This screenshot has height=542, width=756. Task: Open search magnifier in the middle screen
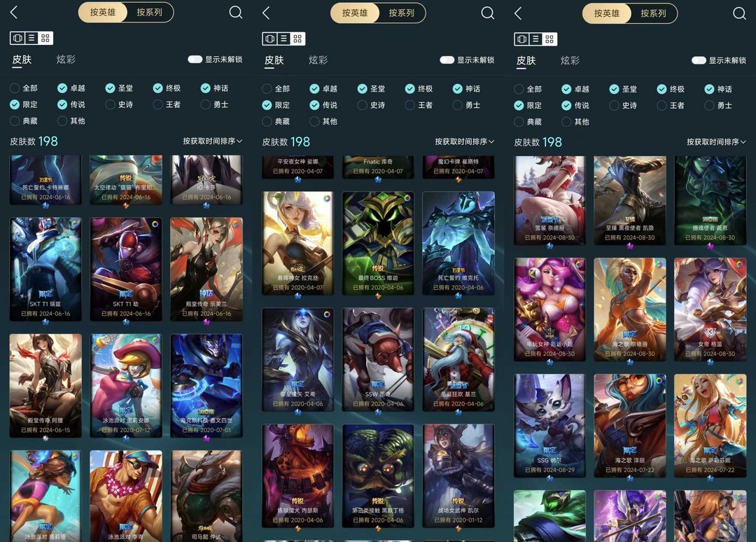pos(487,13)
